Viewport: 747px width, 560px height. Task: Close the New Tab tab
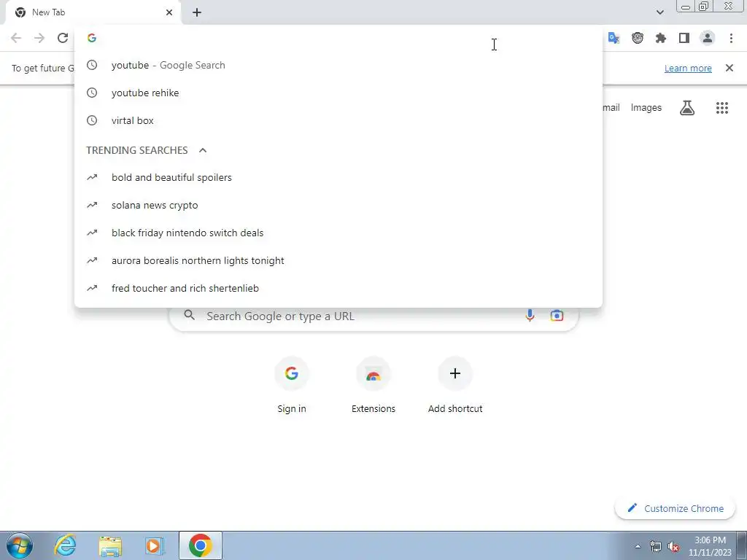point(169,12)
